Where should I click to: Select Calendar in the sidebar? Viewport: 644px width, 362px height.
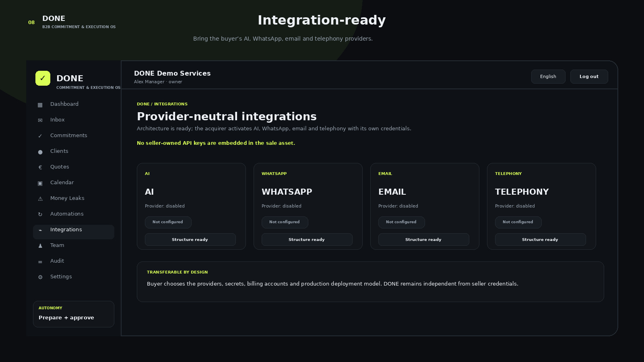coord(74,183)
